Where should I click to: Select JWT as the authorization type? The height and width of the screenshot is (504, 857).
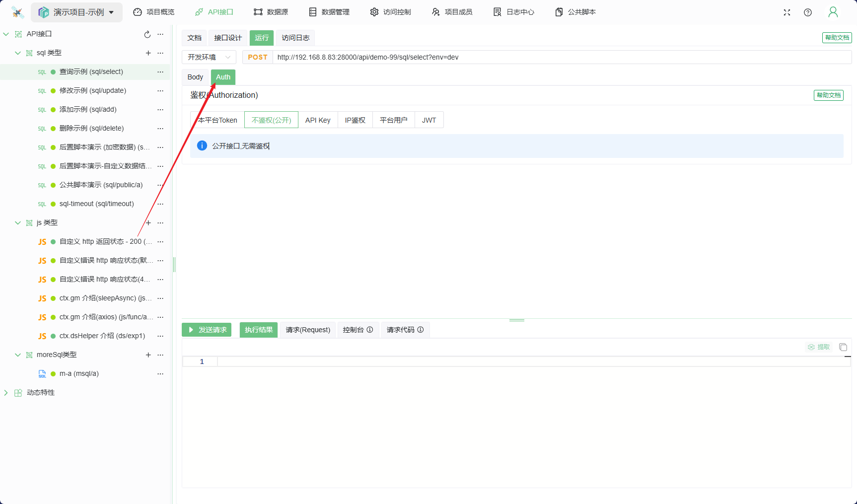429,120
